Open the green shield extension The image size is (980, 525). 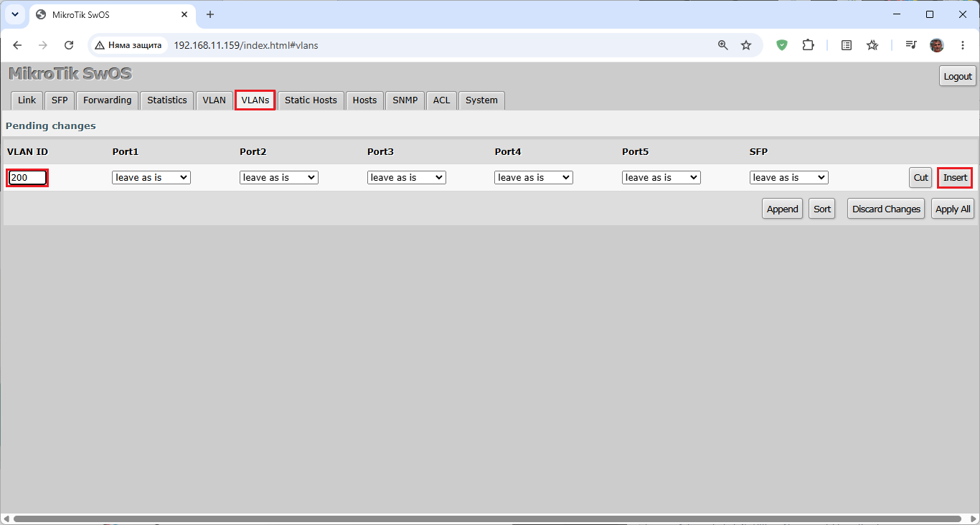[782, 45]
